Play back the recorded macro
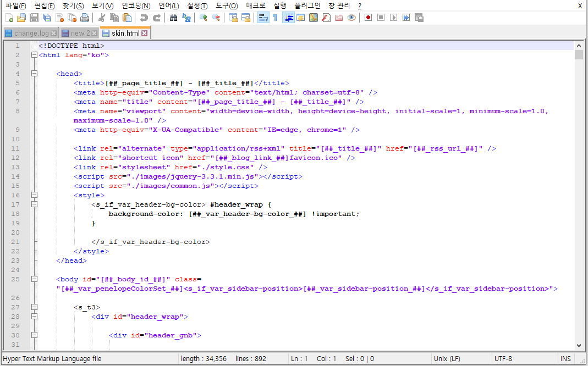The height and width of the screenshot is (366, 588). tap(393, 18)
